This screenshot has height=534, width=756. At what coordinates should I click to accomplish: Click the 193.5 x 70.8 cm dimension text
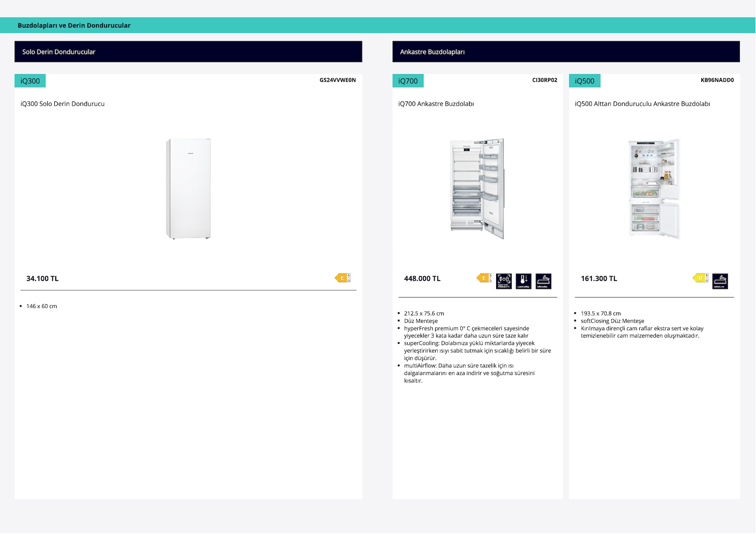tap(601, 314)
